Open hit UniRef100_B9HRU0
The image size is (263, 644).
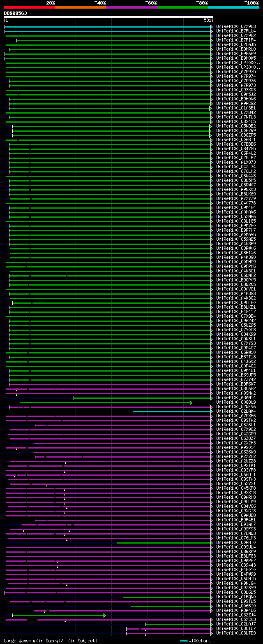(236, 49)
